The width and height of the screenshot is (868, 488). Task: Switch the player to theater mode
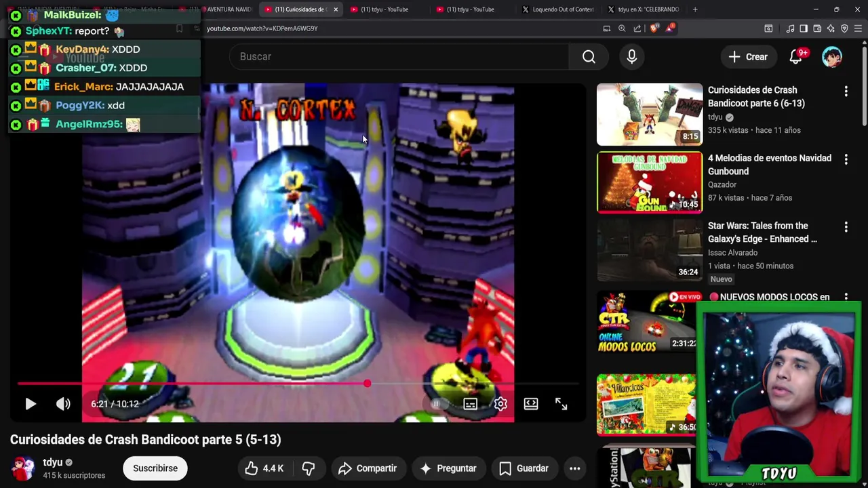coord(531,404)
